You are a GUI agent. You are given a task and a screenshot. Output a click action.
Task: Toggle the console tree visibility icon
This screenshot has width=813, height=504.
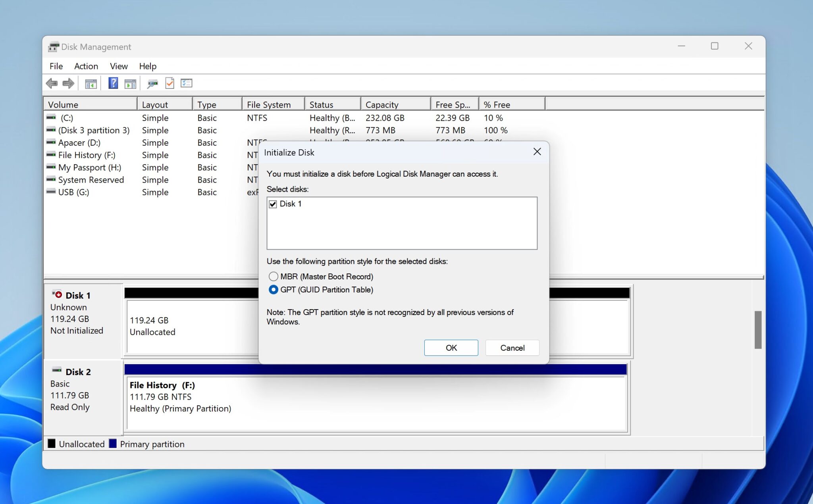[90, 83]
